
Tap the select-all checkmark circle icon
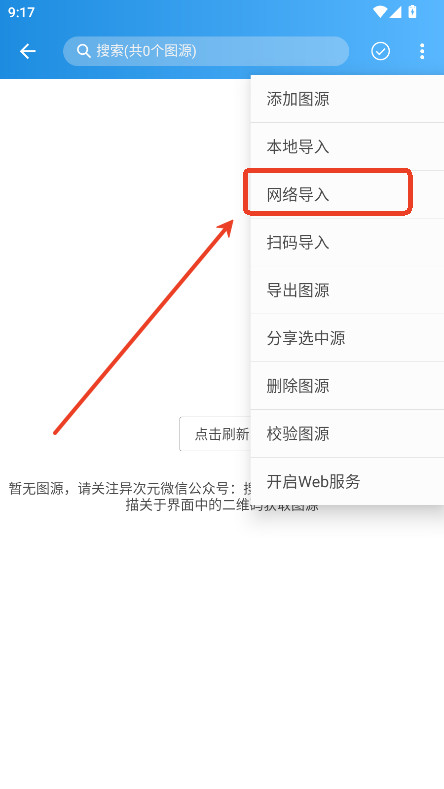click(x=381, y=51)
